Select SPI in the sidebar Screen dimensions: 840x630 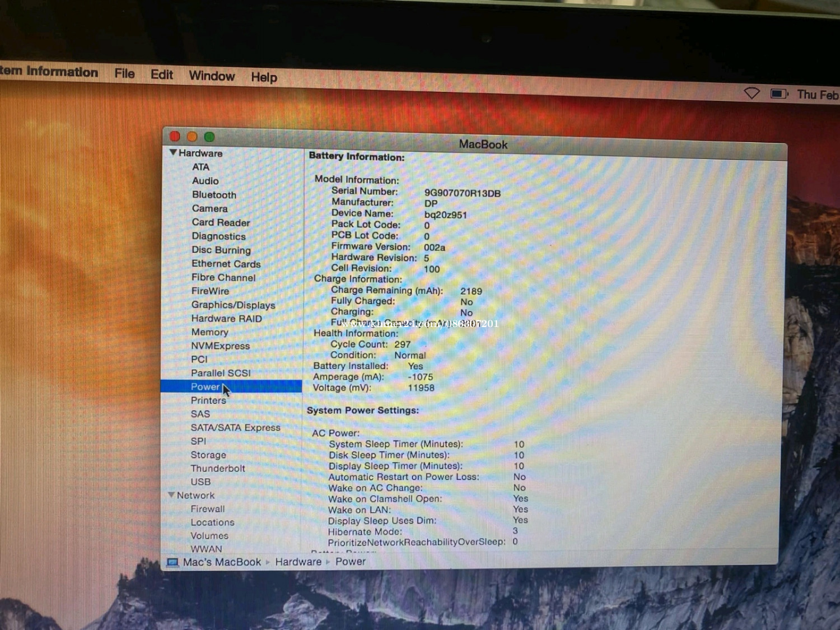[x=198, y=441]
